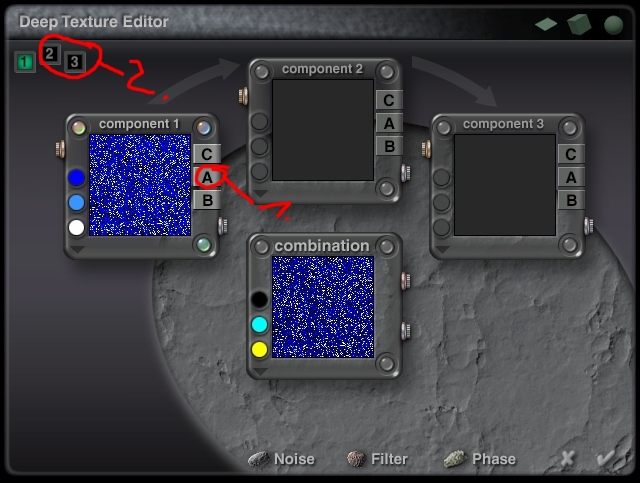Viewport: 640px width, 483px height.
Task: Expand the triangle menu under component 2
Action: coord(260,193)
